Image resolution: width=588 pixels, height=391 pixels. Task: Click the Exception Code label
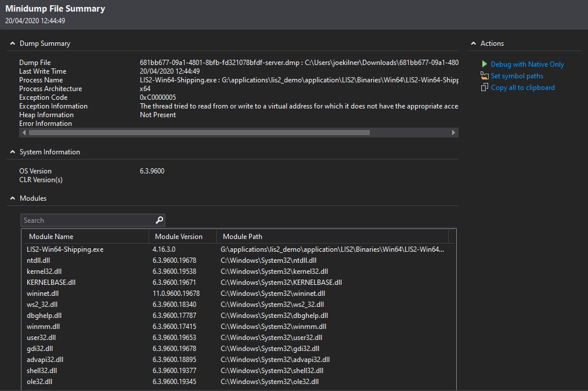(x=43, y=97)
